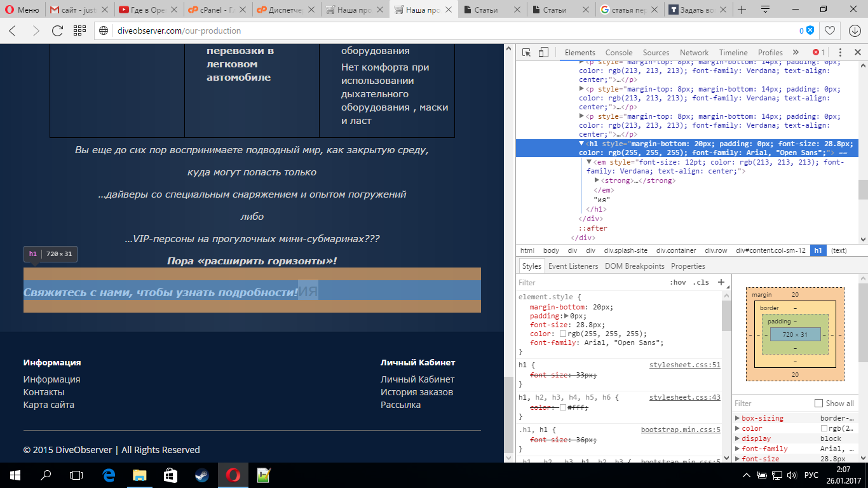Open the Timeline tab
The width and height of the screenshot is (868, 488).
(733, 53)
